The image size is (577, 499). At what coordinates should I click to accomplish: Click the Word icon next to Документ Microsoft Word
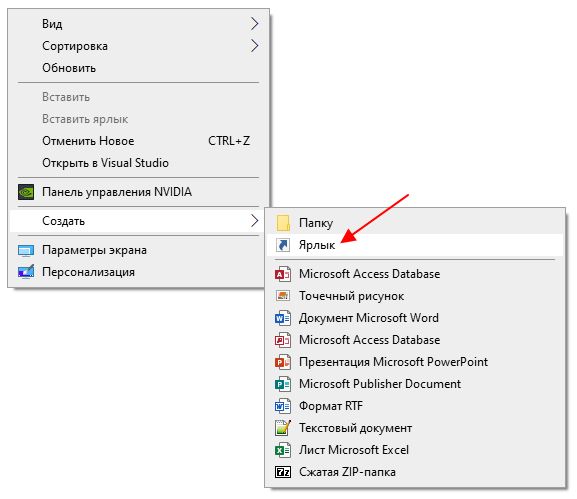coord(283,318)
